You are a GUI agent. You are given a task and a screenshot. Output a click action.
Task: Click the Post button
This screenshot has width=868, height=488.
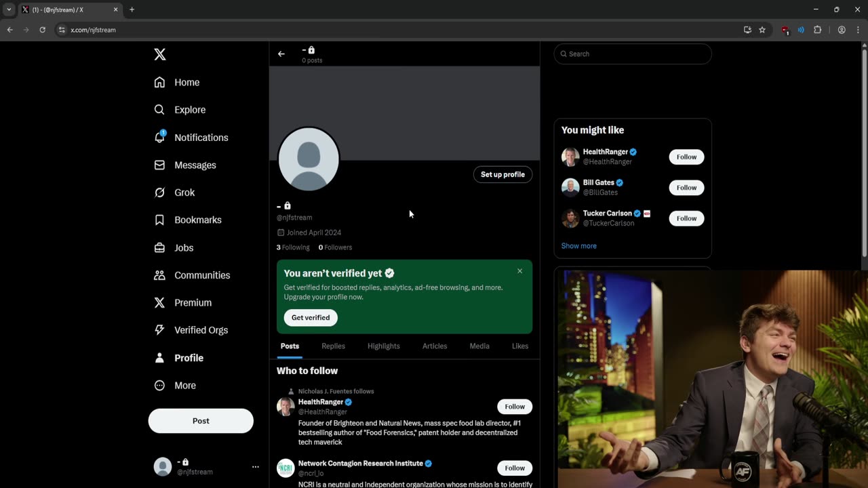[201, 421]
